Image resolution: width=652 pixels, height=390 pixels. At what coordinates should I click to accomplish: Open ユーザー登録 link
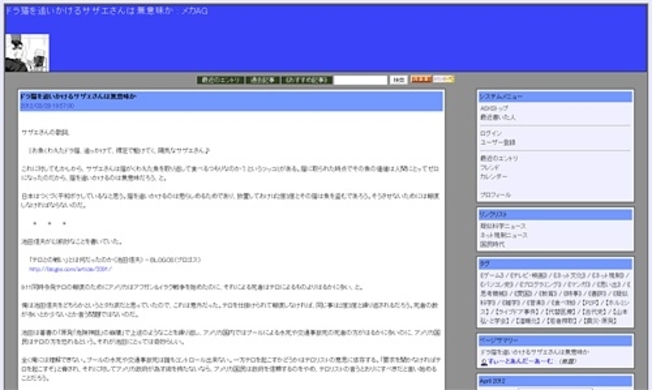(x=498, y=143)
